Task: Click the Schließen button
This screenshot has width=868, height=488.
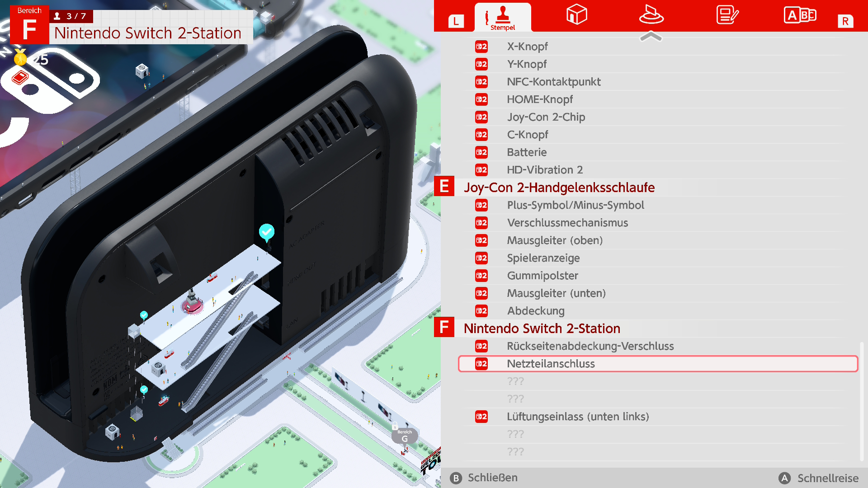Action: coord(484,478)
